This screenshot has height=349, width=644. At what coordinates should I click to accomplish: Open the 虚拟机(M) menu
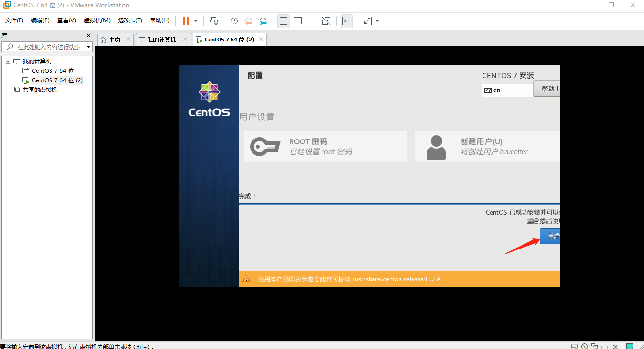click(x=97, y=20)
